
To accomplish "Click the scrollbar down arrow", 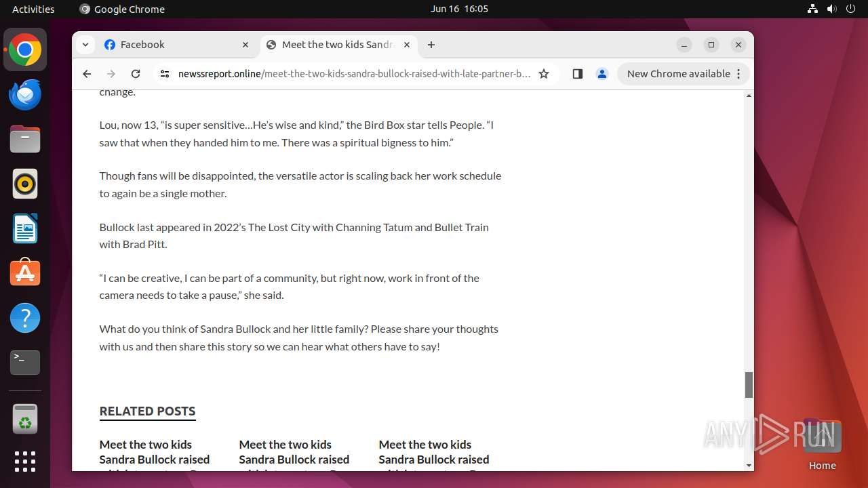I will click(749, 466).
